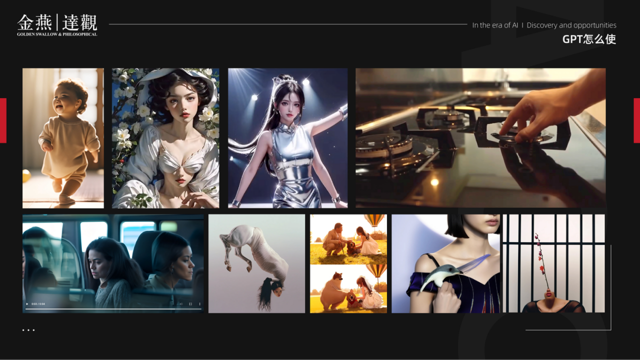This screenshot has height=360, width=640.
Task: Select the woman holding dolphin image
Action: [x=446, y=264]
